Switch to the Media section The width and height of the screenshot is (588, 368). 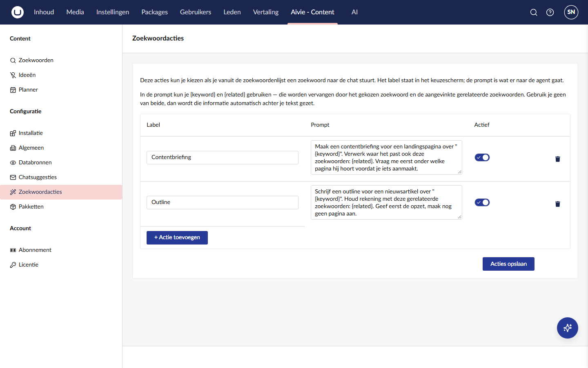75,12
